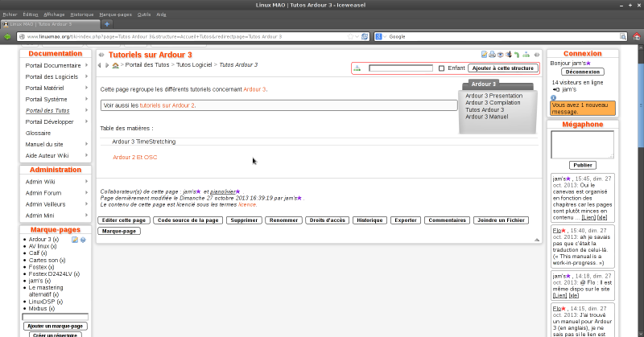Select the Linux MAO Tutos Ardour 3 tab
This screenshot has height=337, width=644.
50,24
